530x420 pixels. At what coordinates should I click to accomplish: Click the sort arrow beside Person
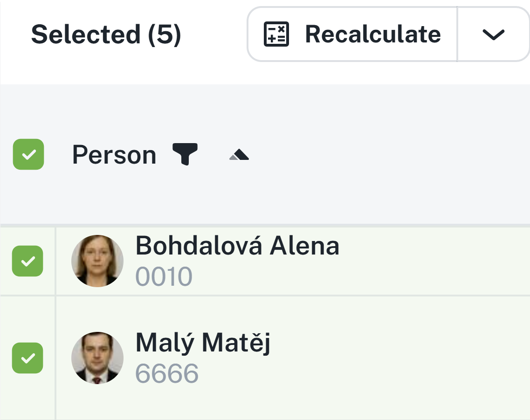pos(239,156)
